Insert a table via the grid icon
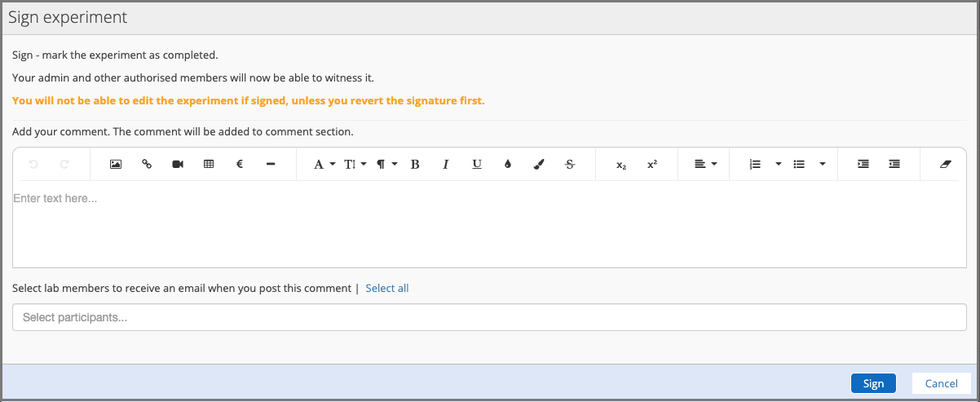The height and width of the screenshot is (402, 980). [x=209, y=164]
